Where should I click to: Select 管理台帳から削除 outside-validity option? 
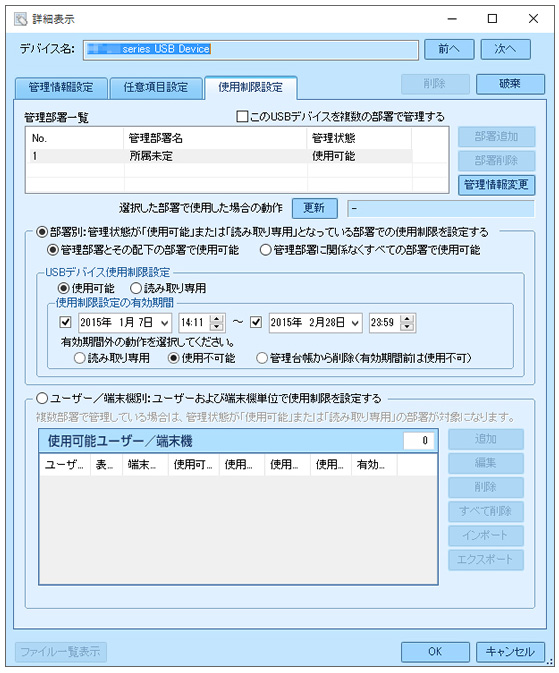262,358
